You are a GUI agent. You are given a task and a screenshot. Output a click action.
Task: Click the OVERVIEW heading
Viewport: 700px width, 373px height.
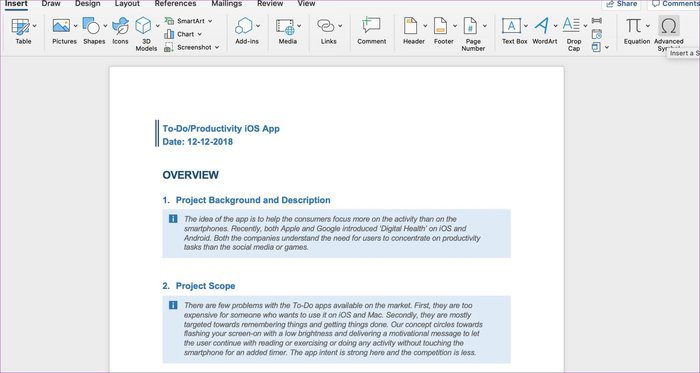tap(191, 175)
